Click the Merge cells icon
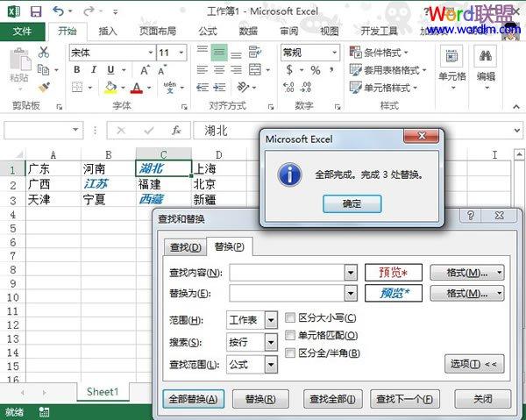The height and width of the screenshot is (420, 526). 255,70
